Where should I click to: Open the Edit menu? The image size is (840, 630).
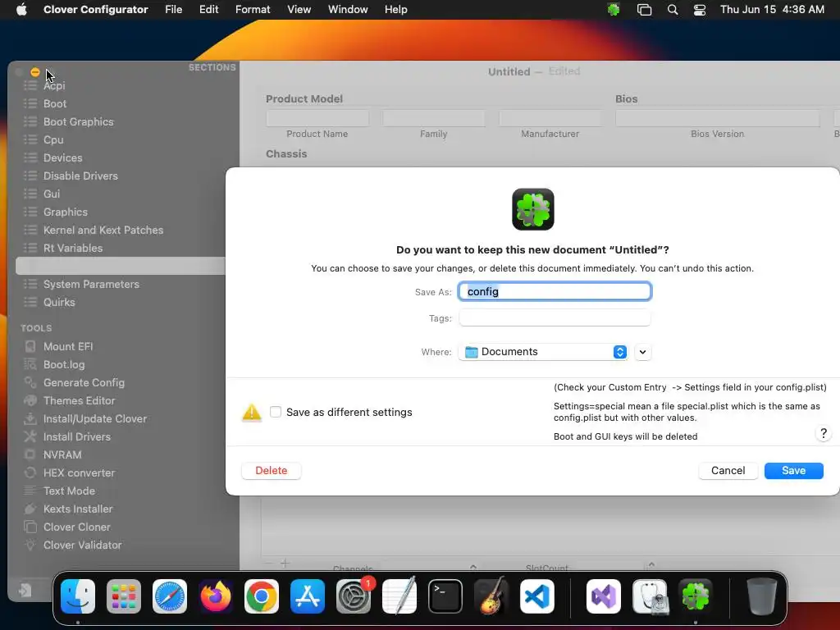pos(208,10)
